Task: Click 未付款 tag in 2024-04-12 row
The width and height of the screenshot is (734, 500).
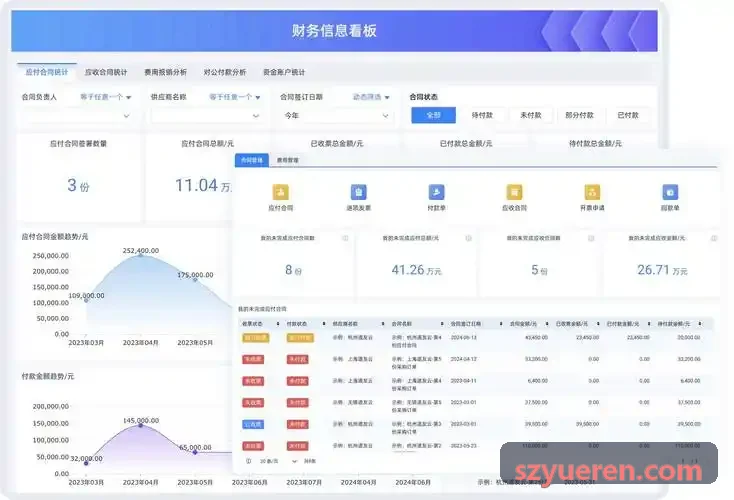Action: [297, 359]
